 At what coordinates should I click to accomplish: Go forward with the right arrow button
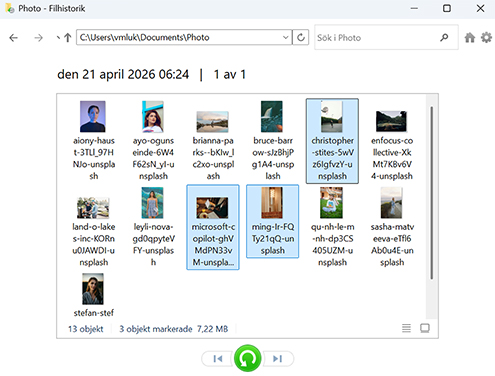click(38, 38)
